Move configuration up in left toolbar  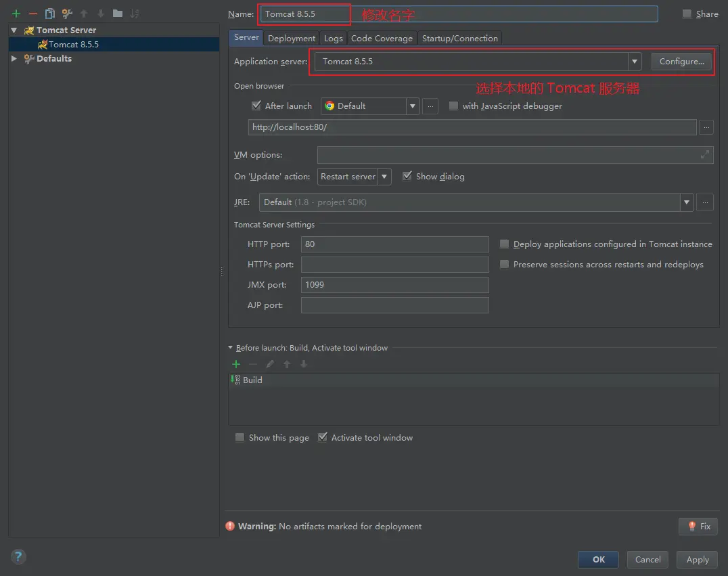pos(84,14)
